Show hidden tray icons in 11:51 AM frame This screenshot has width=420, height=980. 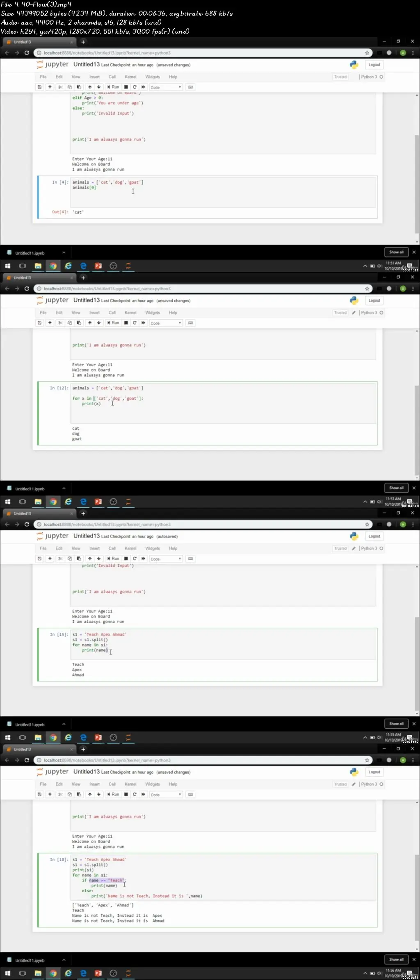[x=365, y=266]
